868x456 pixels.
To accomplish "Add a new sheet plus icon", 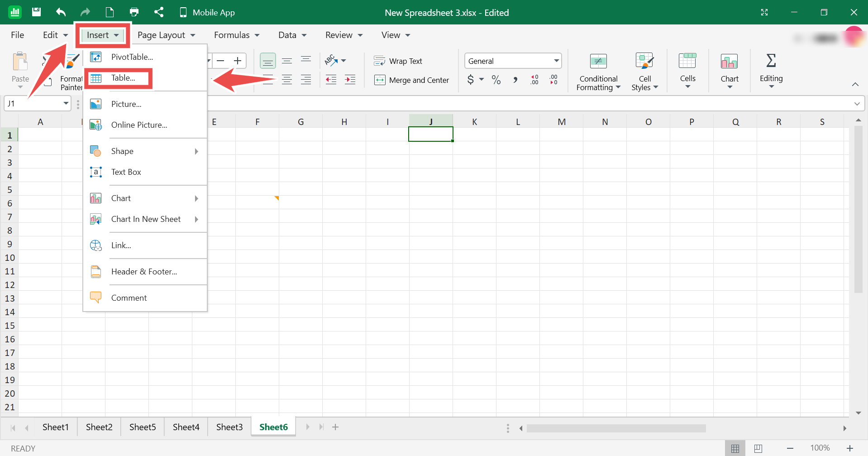I will click(x=335, y=427).
